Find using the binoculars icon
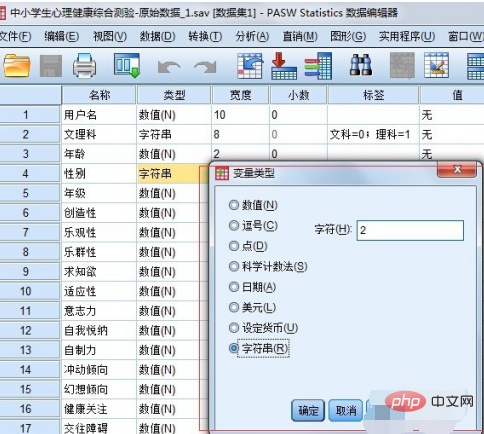 point(361,65)
